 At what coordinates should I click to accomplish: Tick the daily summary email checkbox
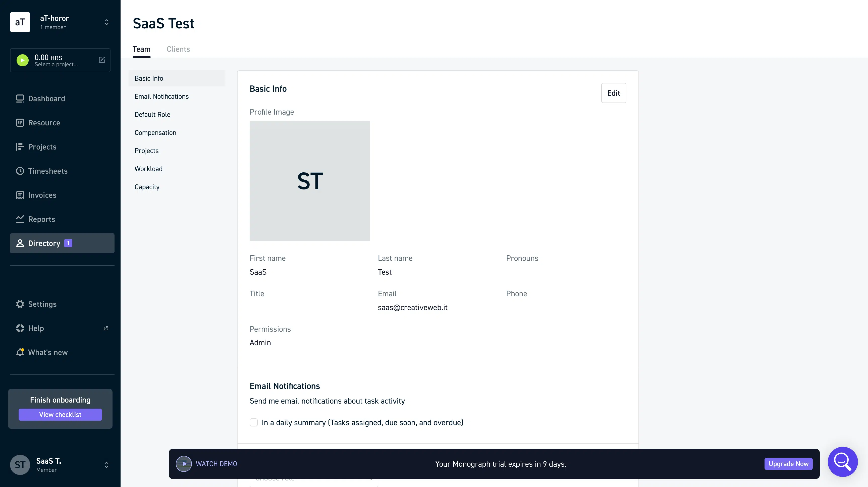coord(254,422)
